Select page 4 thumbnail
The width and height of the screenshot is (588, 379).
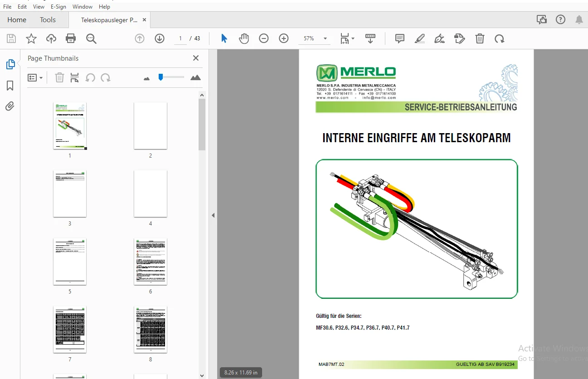(x=151, y=193)
